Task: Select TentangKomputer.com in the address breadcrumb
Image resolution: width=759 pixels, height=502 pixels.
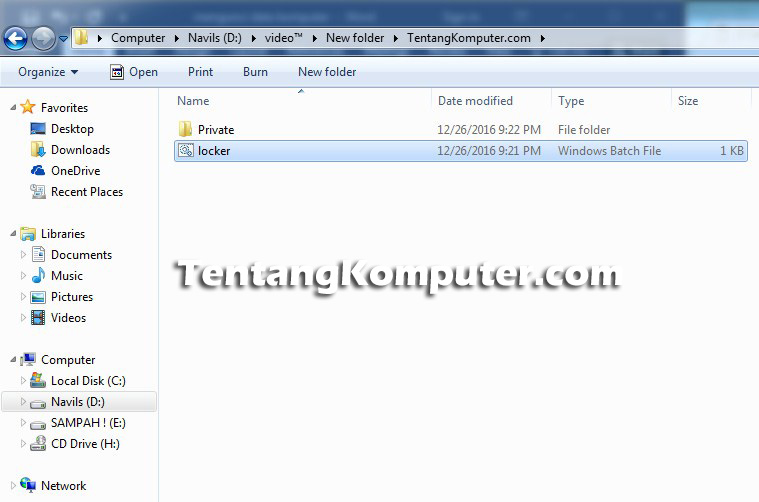Action: point(469,38)
